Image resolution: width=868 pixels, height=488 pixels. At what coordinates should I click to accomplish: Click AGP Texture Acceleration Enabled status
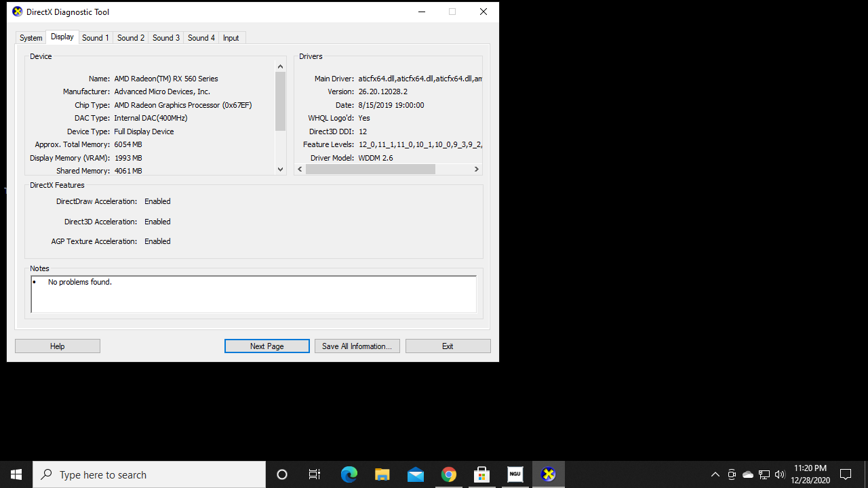click(157, 241)
